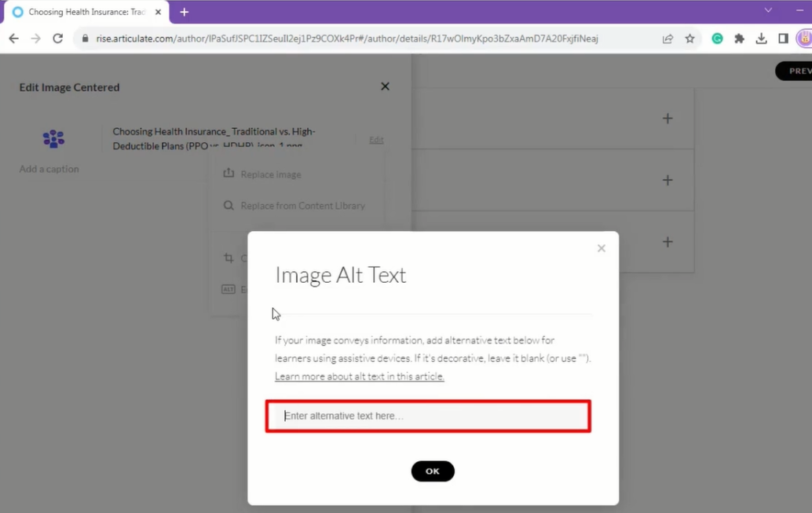Reload the page with the refresh icon
Viewport: 812px width, 513px height.
(x=58, y=38)
